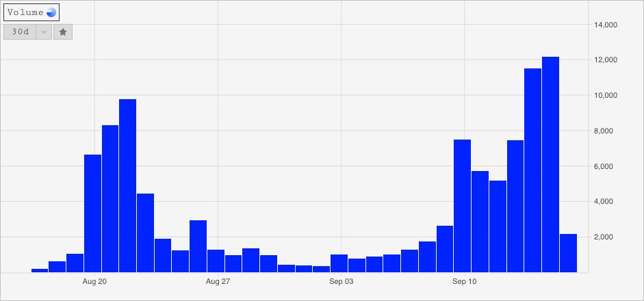The width and height of the screenshot is (644, 301).
Task: Click the blue pie icon beside Volume
Action: [x=51, y=13]
